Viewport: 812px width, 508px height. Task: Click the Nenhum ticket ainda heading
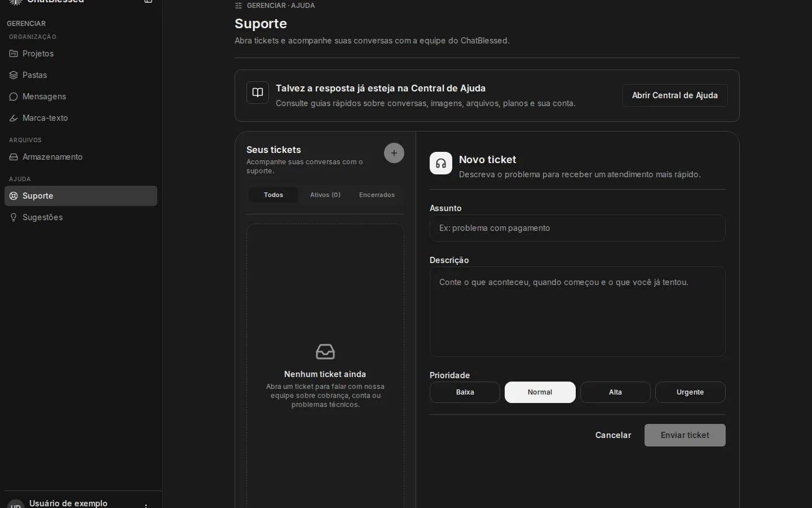coord(325,374)
